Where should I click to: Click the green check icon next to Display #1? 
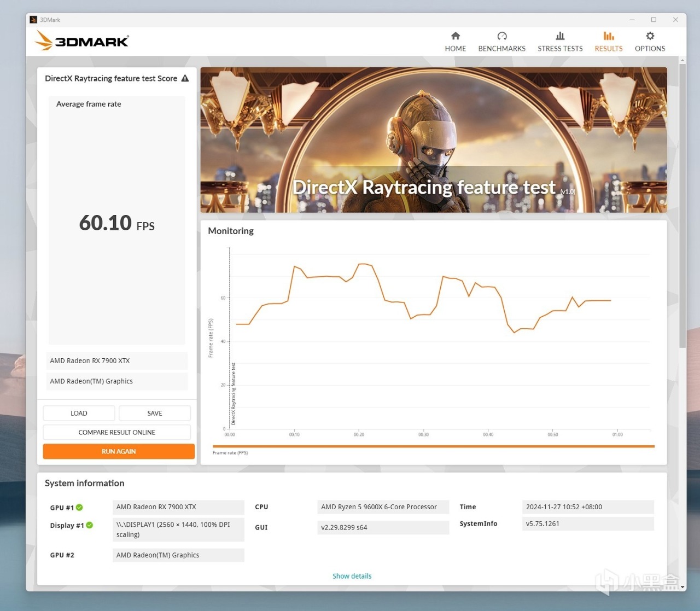pos(90,525)
